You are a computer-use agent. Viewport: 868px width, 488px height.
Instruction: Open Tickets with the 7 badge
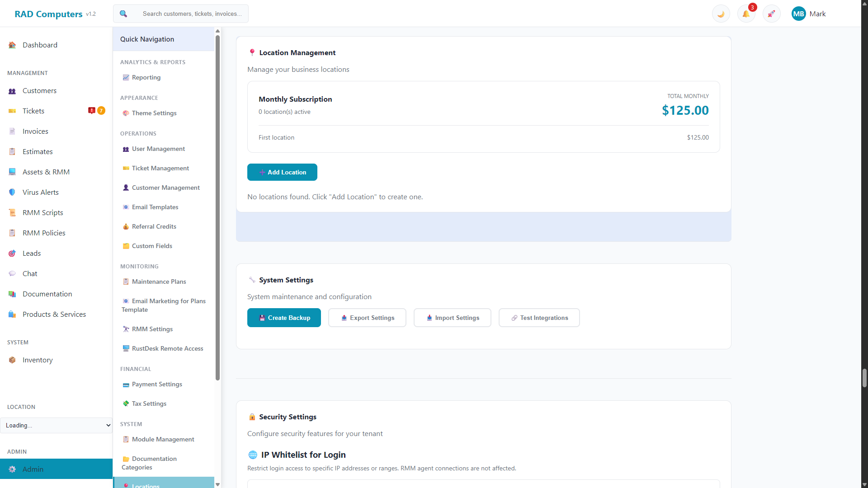pyautogui.click(x=33, y=111)
